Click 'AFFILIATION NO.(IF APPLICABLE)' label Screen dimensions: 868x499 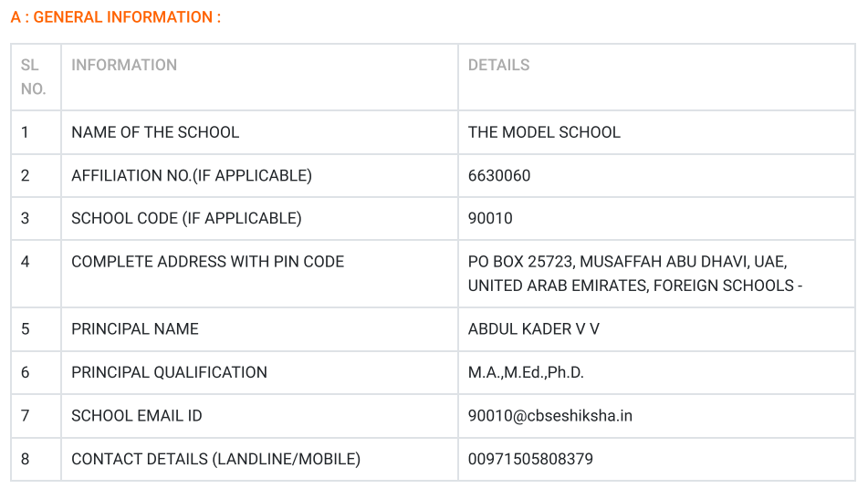[x=192, y=175]
